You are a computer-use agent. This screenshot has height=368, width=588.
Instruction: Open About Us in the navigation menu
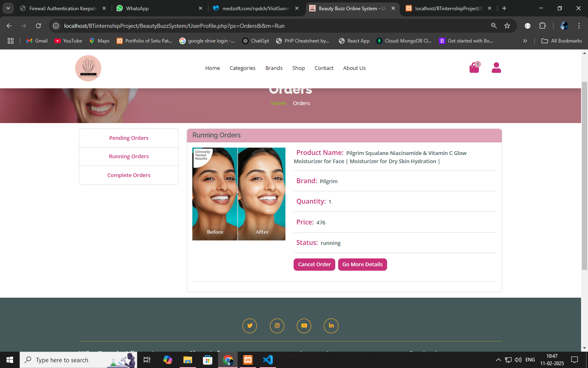click(x=354, y=68)
